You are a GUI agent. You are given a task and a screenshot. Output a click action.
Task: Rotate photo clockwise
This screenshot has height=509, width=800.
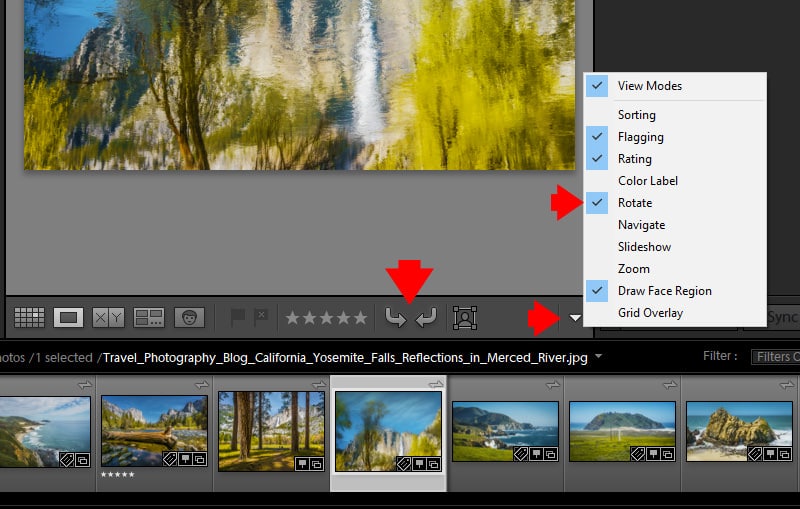point(426,318)
